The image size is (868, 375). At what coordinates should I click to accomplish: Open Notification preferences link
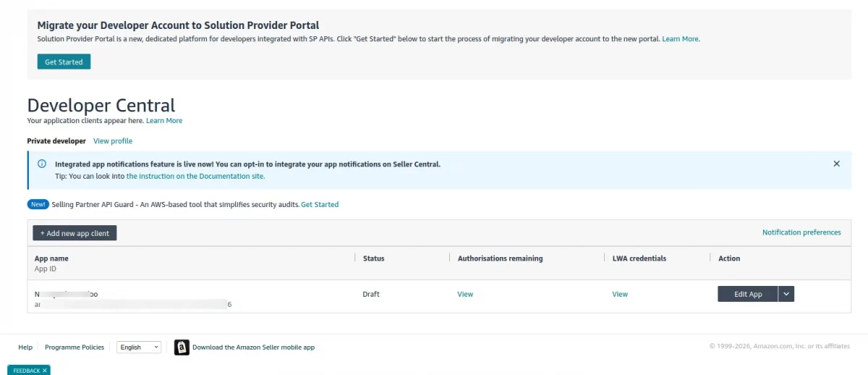click(x=801, y=232)
